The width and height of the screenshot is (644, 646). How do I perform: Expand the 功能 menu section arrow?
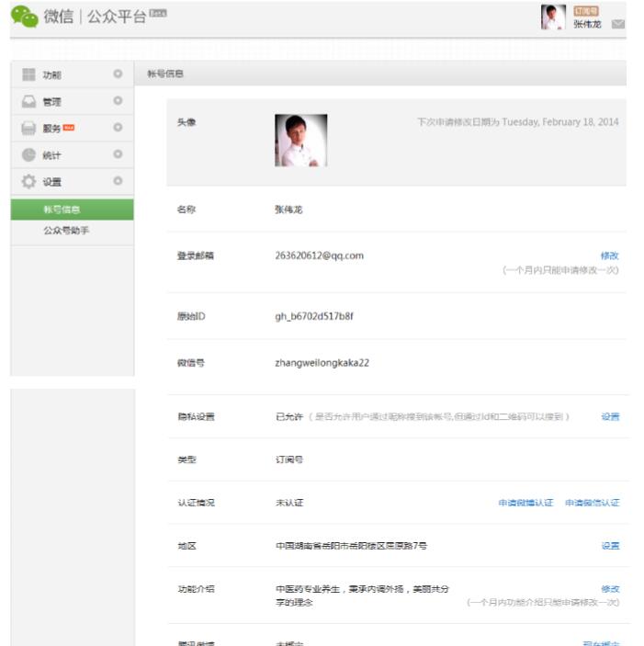click(x=118, y=74)
